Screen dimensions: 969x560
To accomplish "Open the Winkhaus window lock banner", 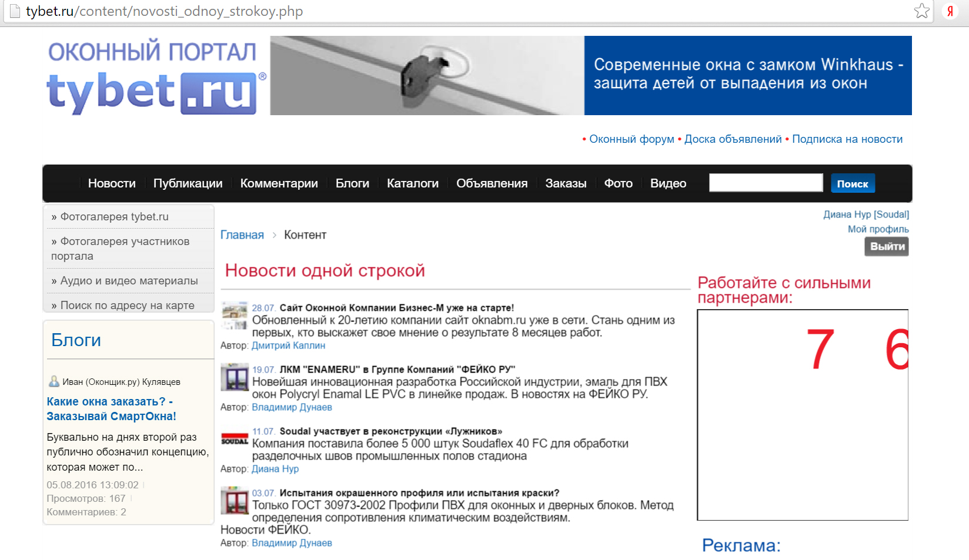I will [x=591, y=75].
